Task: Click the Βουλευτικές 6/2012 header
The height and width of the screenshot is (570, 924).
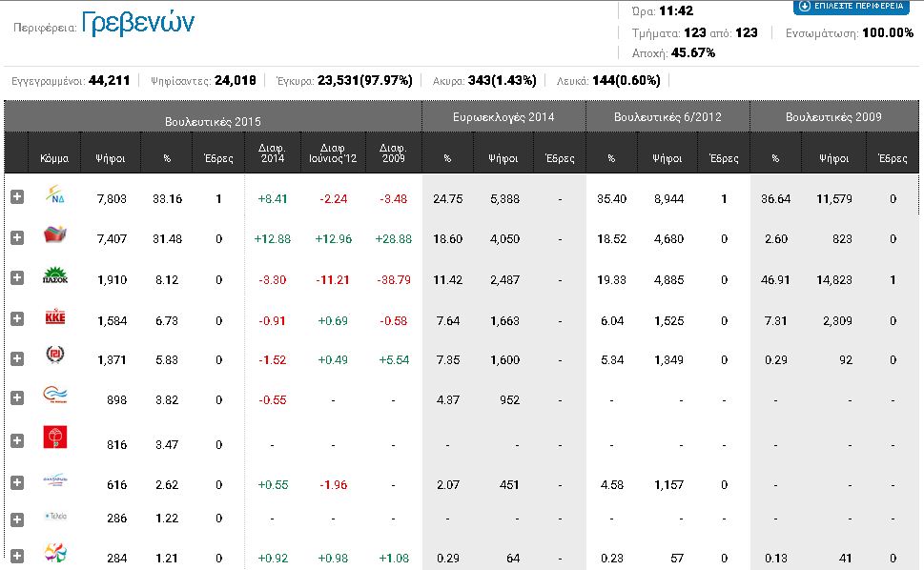Action: (667, 117)
